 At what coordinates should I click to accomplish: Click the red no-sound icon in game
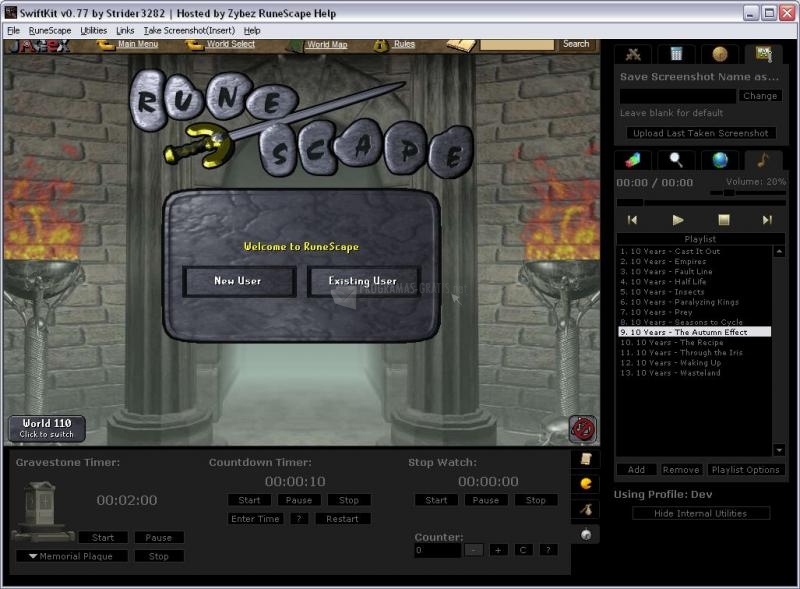[583, 429]
